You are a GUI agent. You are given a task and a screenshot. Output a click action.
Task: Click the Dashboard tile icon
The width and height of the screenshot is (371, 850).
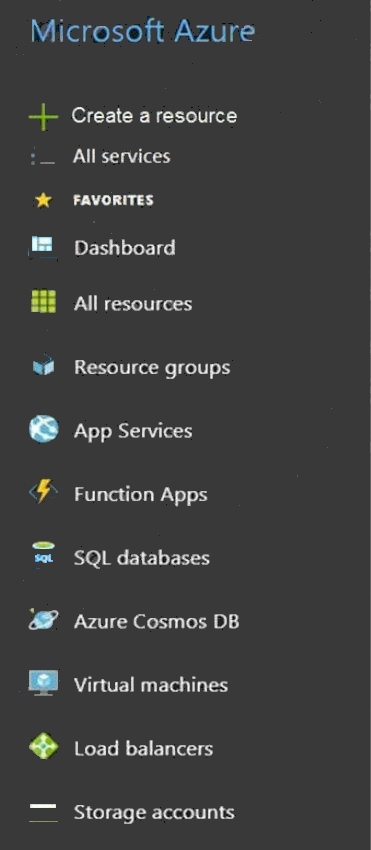[43, 247]
